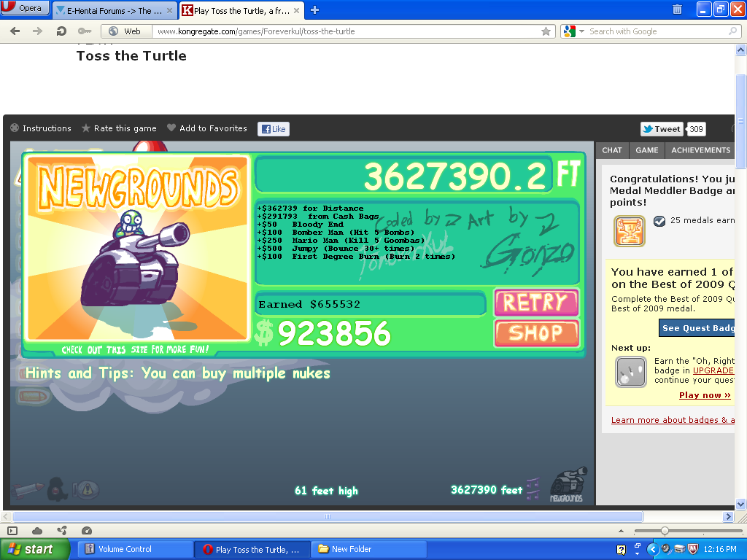Open a new tab with the plus button

coord(314,10)
